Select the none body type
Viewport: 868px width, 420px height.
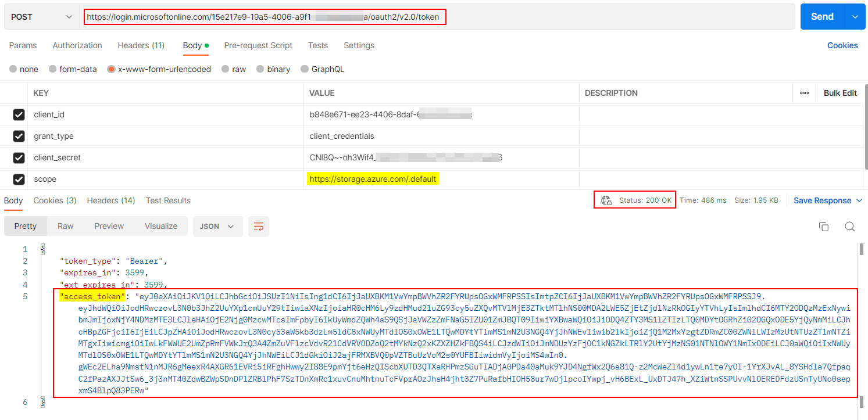[24, 69]
